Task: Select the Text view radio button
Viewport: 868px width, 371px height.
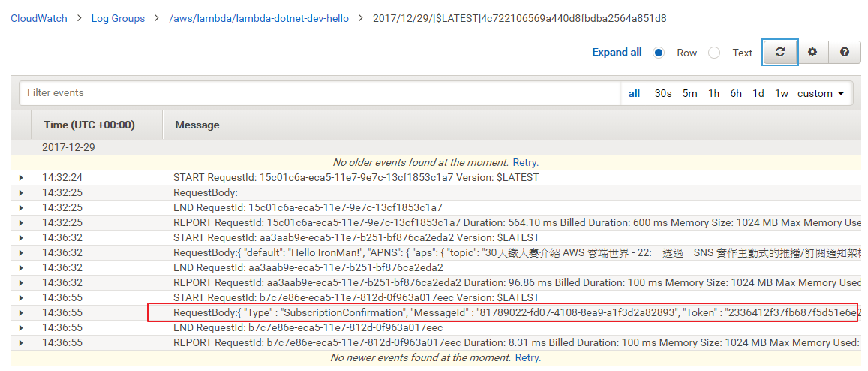Action: pyautogui.click(x=714, y=53)
